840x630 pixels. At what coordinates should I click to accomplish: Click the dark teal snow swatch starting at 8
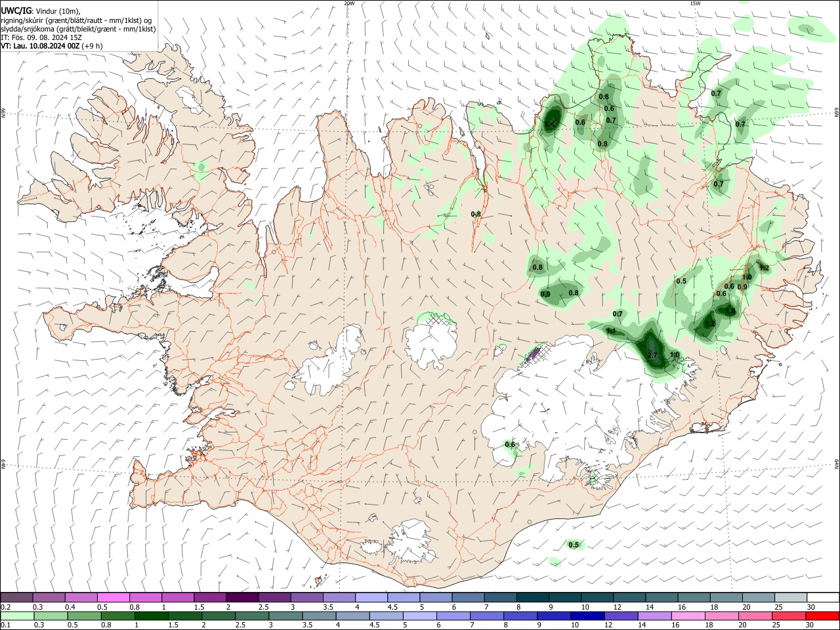[x=532, y=597]
